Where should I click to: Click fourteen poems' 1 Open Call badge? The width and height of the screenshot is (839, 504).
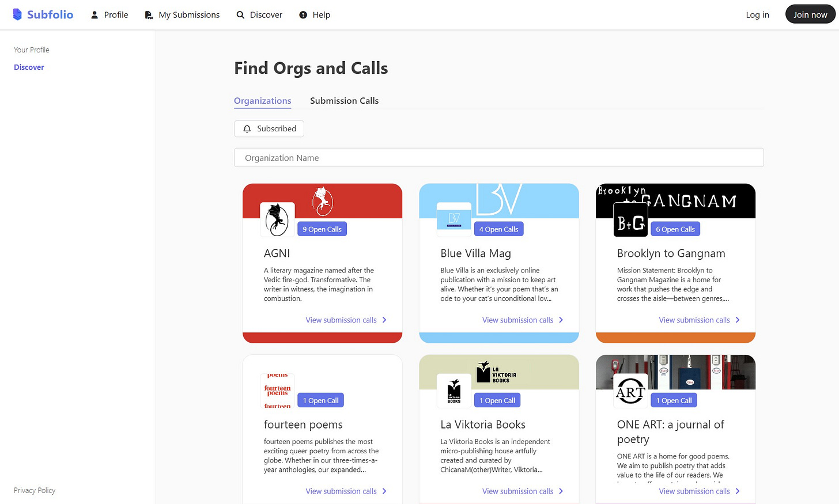click(x=320, y=400)
